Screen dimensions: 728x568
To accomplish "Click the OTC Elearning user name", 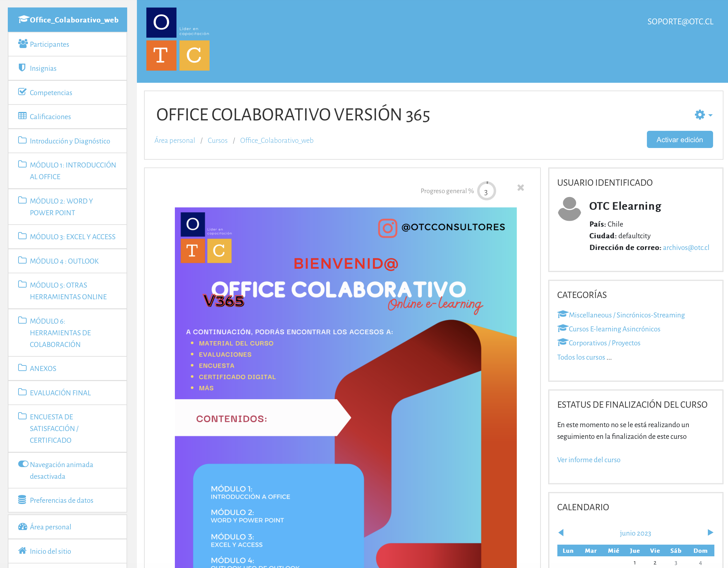I will (625, 206).
